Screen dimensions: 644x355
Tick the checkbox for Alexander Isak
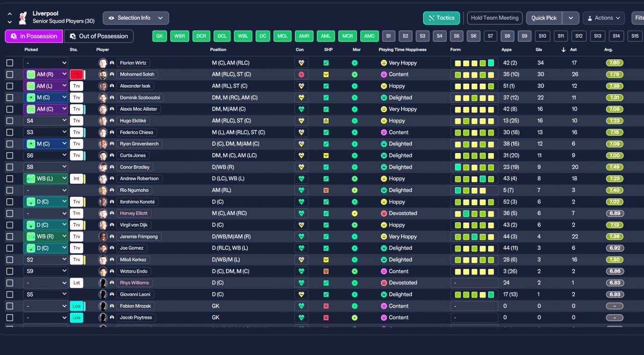point(10,86)
